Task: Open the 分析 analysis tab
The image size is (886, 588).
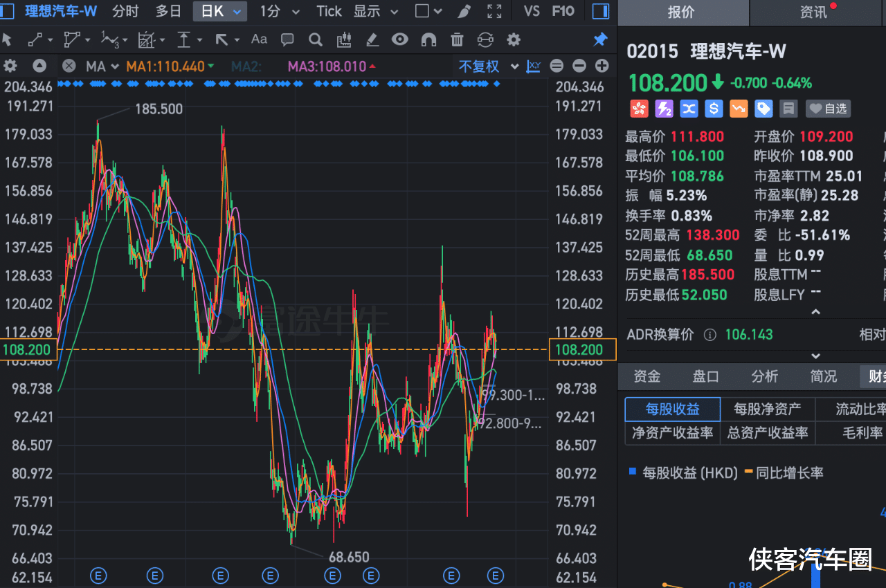Action: (x=765, y=376)
